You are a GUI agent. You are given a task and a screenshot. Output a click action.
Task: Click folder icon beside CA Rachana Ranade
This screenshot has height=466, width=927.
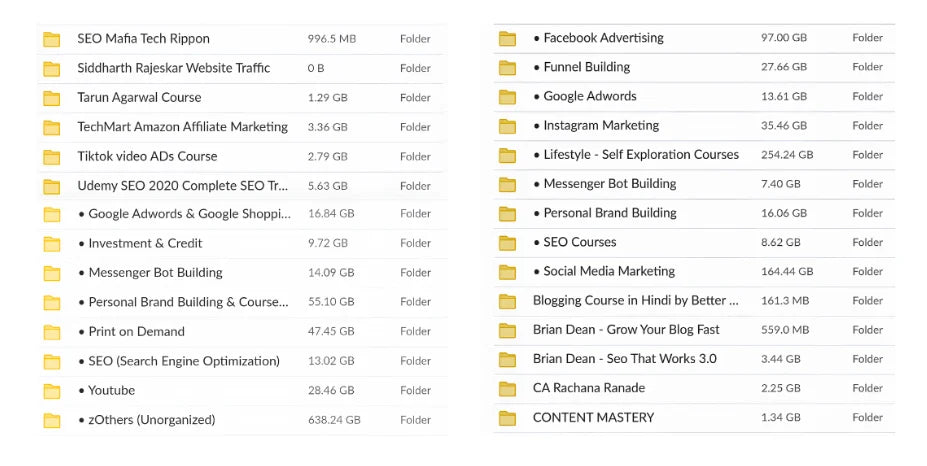[x=507, y=388]
